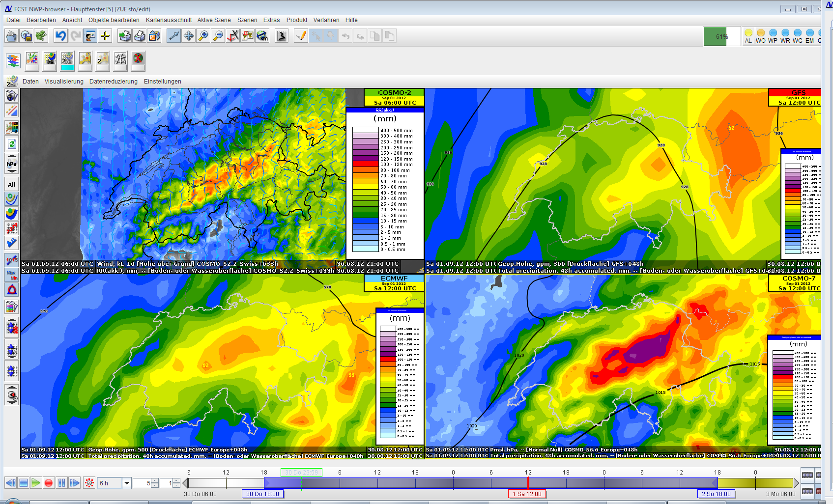Click the printer icon in toolbar

click(x=140, y=36)
